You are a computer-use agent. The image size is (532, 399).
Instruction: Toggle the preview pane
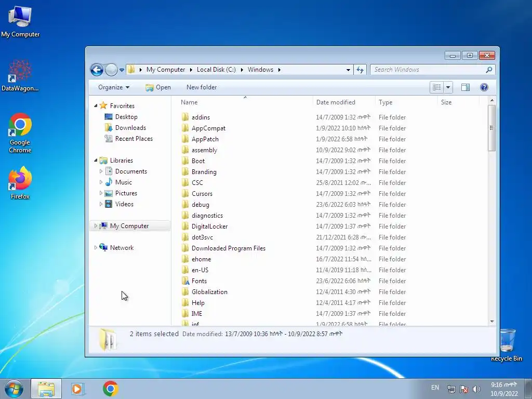pyautogui.click(x=465, y=87)
